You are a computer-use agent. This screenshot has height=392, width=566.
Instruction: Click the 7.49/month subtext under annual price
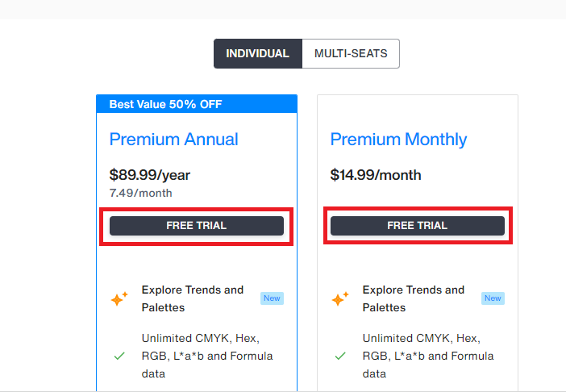point(141,193)
